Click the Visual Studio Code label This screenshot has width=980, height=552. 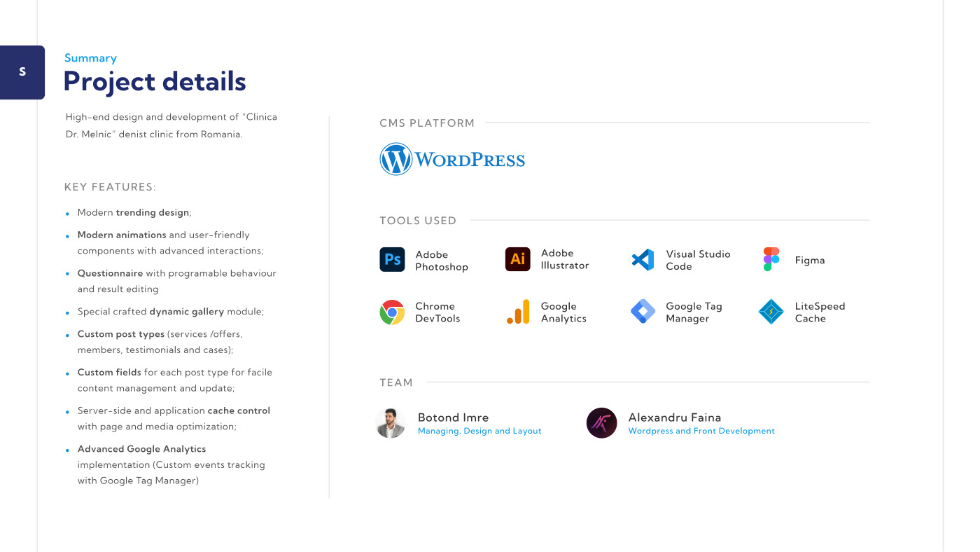pos(698,260)
